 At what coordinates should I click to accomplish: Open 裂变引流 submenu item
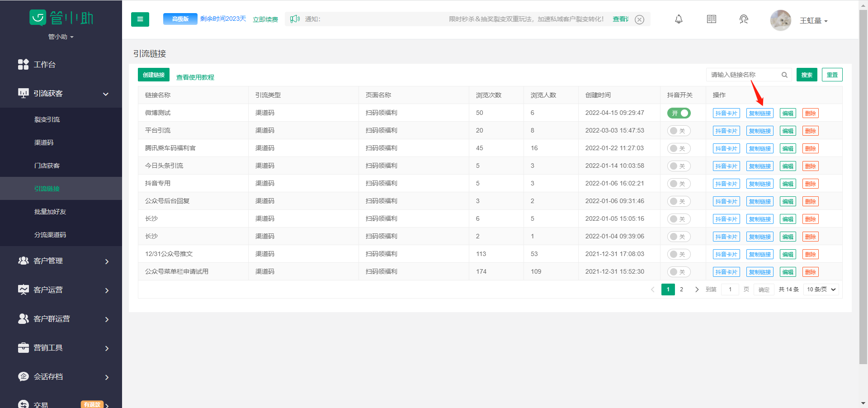pyautogui.click(x=47, y=119)
